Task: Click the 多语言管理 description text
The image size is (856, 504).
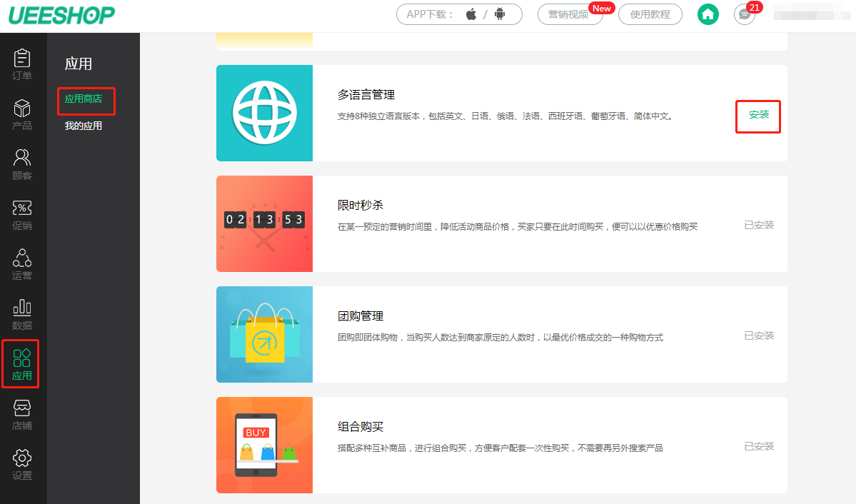Action: pyautogui.click(x=506, y=116)
